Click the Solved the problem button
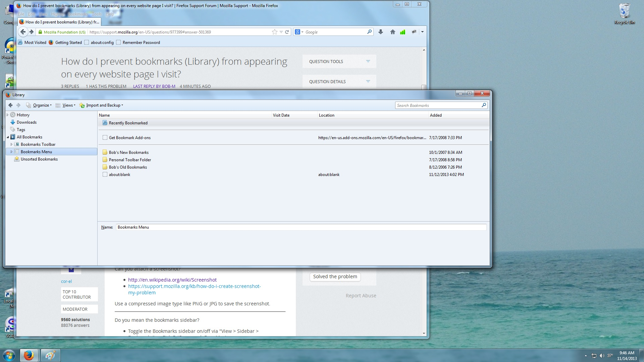The height and width of the screenshot is (362, 644). click(335, 277)
